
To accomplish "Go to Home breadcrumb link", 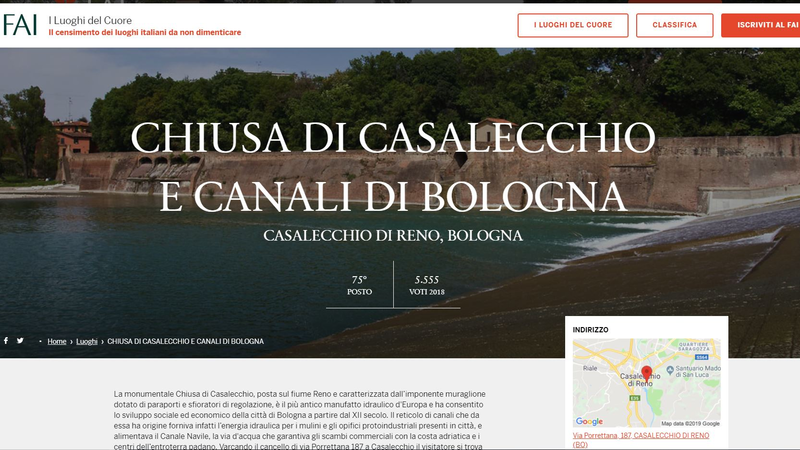I will tap(57, 342).
